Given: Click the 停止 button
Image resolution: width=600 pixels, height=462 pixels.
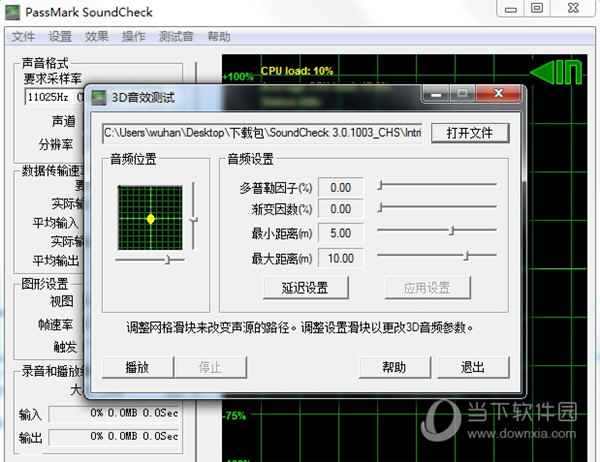Looking at the screenshot, I should 210,367.
